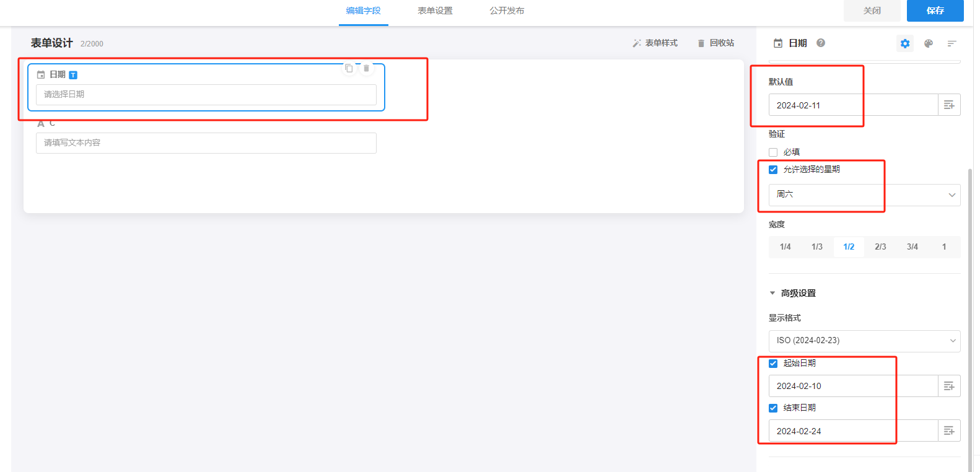Open the 回收站 recycle bin
The width and height of the screenshot is (980, 472).
715,43
